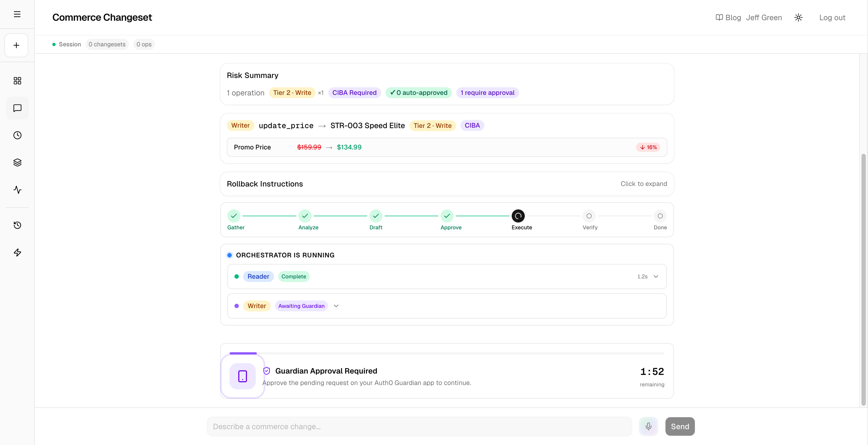This screenshot has width=868, height=445.
Task: Collapse the sidebar with the hamburger icon
Action: click(17, 14)
